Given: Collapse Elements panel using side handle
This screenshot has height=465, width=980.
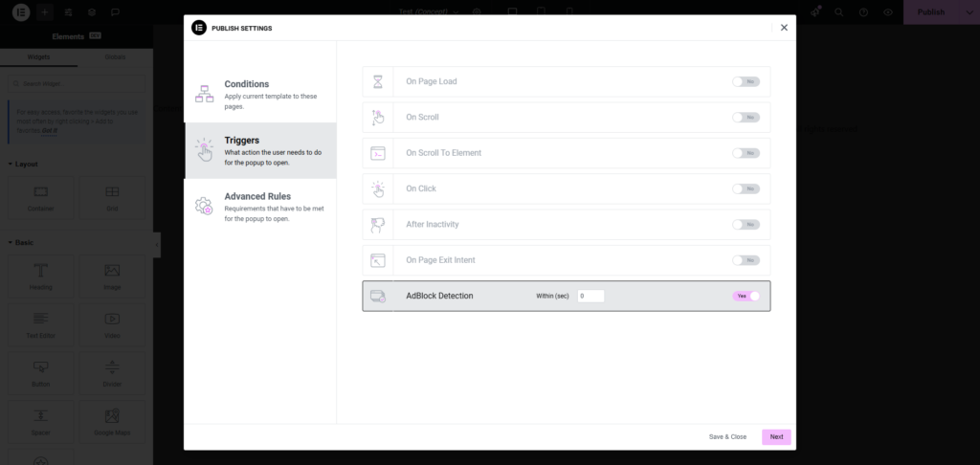Looking at the screenshot, I should [x=157, y=245].
